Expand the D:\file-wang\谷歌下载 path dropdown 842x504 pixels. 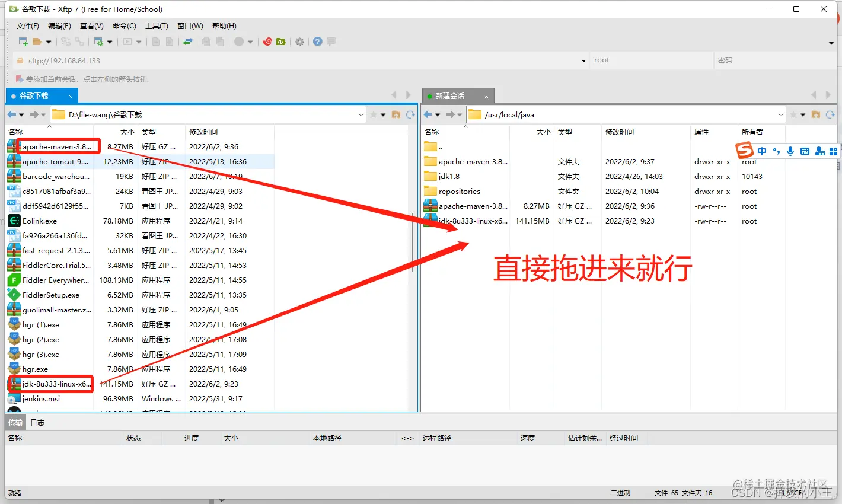(x=361, y=115)
